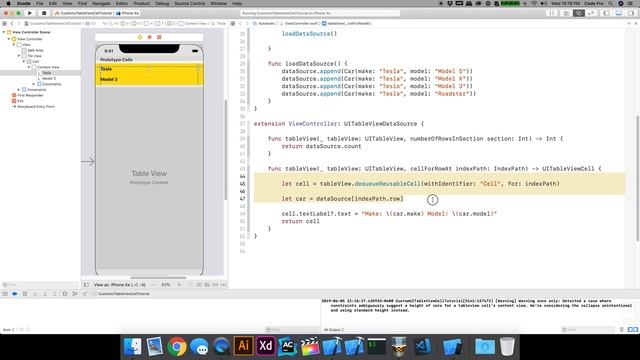Select First Responder icon in scene dock

149,37
